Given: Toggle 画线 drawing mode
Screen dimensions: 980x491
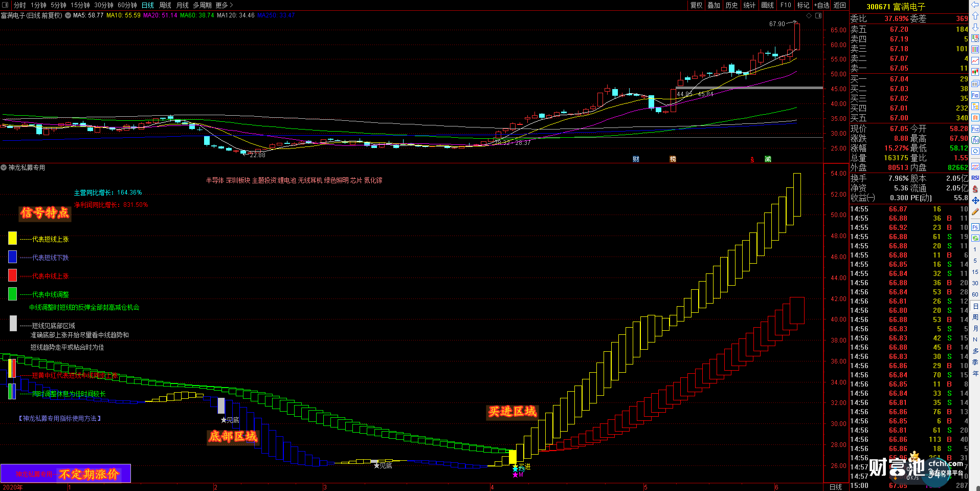Looking at the screenshot, I should click(767, 5).
